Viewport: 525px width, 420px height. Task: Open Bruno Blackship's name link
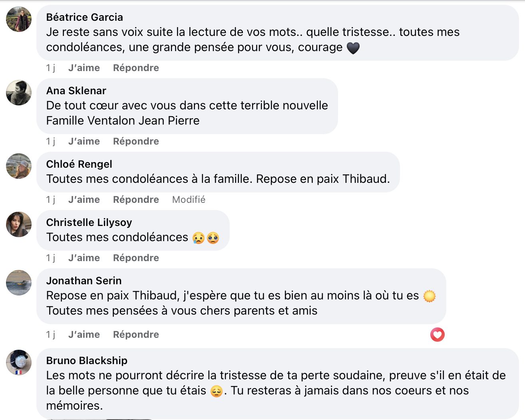[87, 361]
